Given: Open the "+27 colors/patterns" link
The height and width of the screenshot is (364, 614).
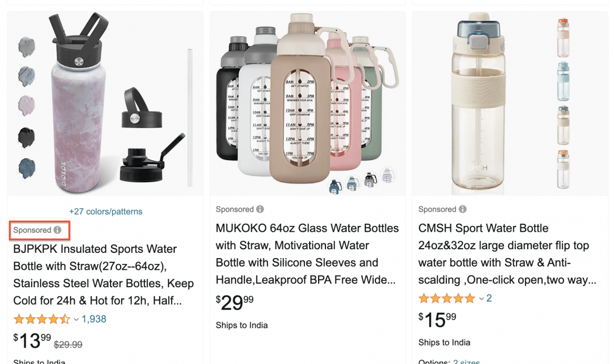Looking at the screenshot, I should click(x=105, y=211).
